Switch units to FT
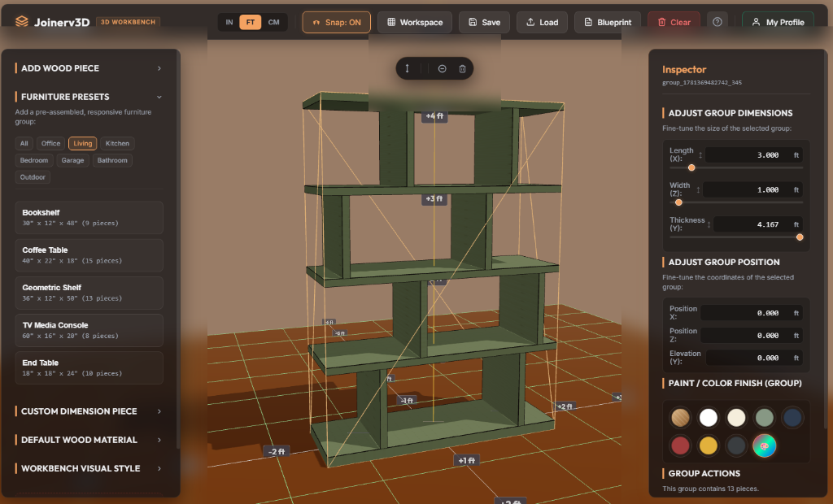 251,22
